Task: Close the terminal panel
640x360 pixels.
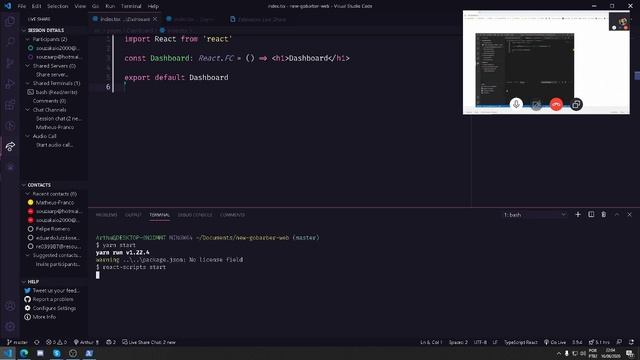Action: point(629,215)
